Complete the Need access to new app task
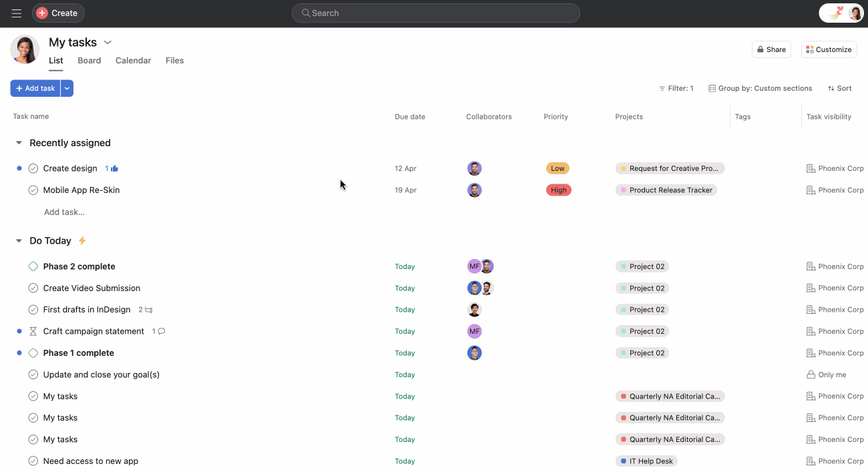868x474 pixels. (x=33, y=461)
